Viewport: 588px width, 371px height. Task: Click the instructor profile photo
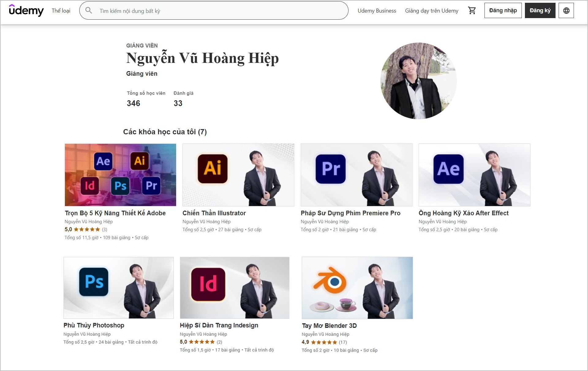(418, 81)
